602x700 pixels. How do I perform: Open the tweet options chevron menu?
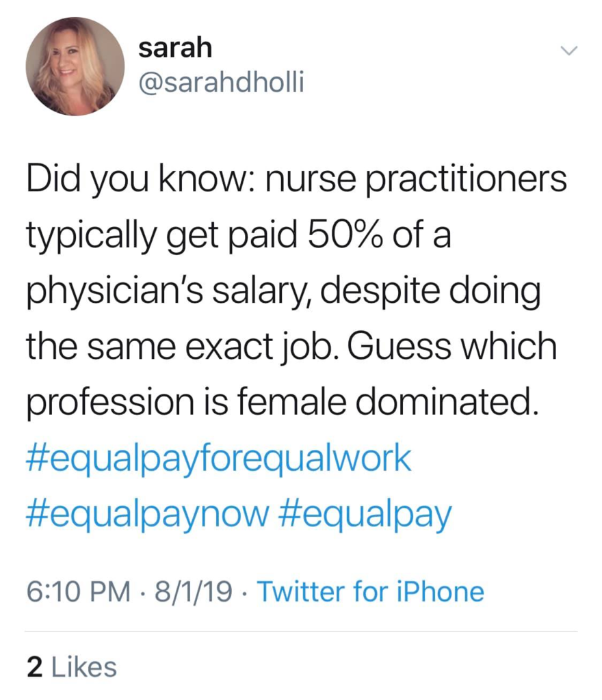point(568,51)
